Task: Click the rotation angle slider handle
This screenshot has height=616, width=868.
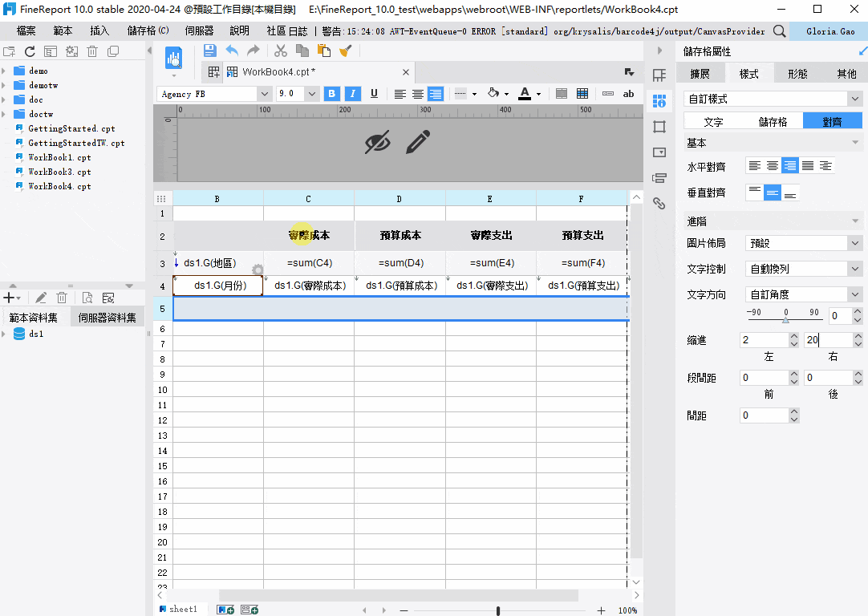Action: pyautogui.click(x=785, y=320)
